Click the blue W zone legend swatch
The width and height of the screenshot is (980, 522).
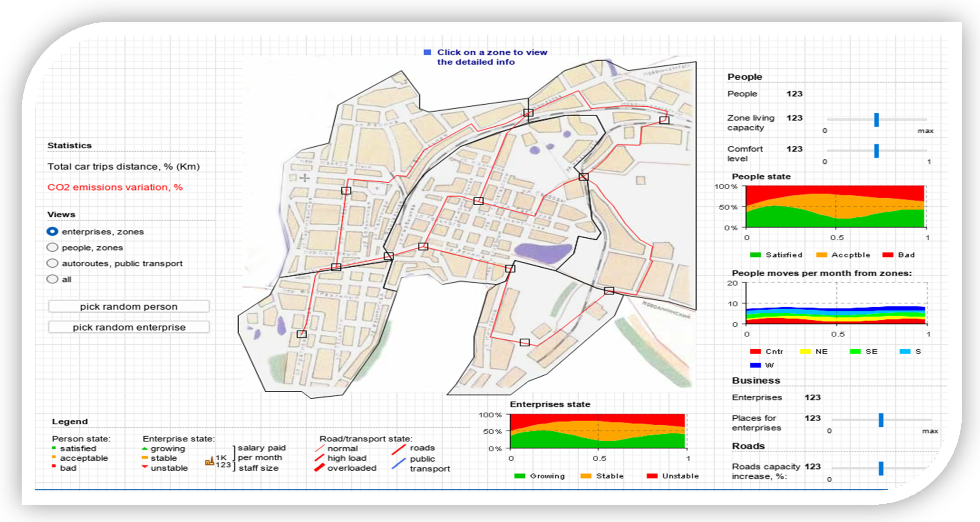click(x=755, y=365)
